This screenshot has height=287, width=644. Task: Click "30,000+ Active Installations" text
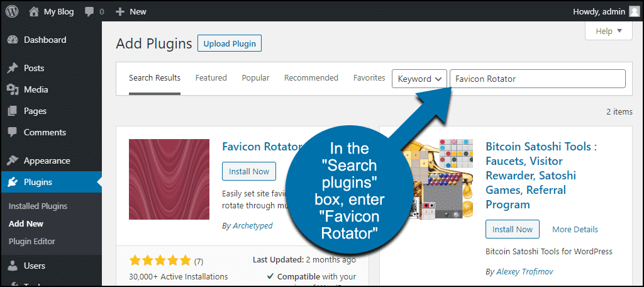coord(178,276)
